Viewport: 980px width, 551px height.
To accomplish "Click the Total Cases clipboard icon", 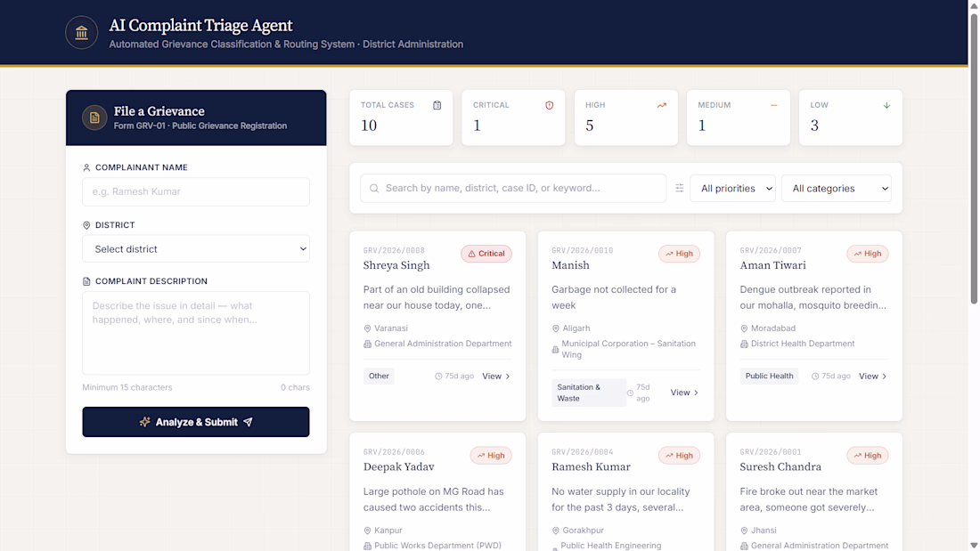I will [x=437, y=105].
